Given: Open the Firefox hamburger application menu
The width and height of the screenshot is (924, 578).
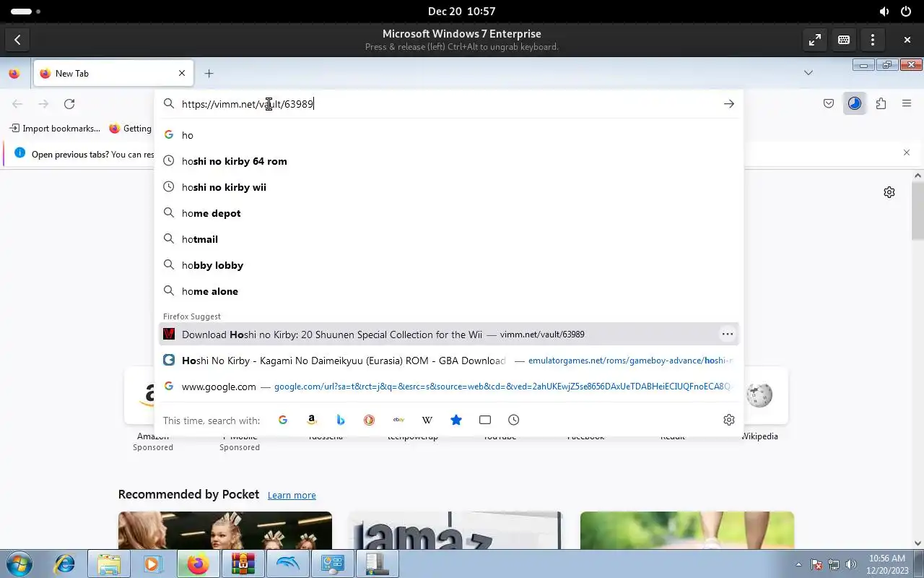Looking at the screenshot, I should [907, 104].
